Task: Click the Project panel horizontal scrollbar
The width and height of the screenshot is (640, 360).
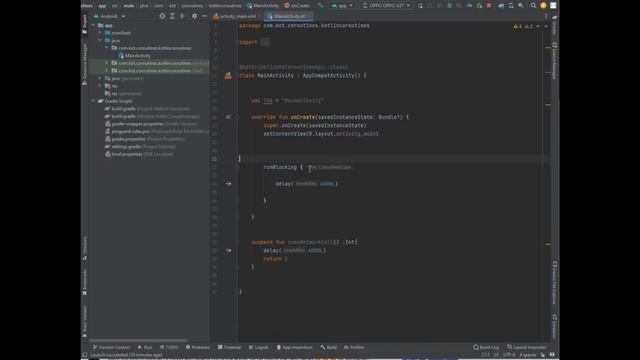Action: tap(138, 340)
